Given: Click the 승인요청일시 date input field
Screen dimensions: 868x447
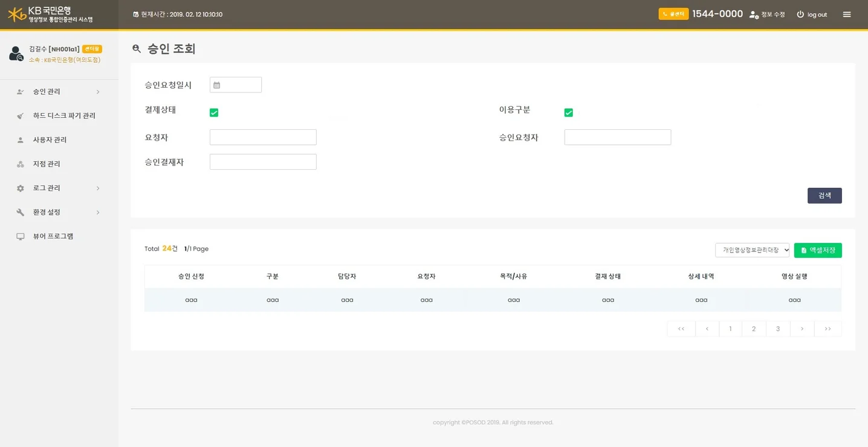Looking at the screenshot, I should tap(236, 85).
